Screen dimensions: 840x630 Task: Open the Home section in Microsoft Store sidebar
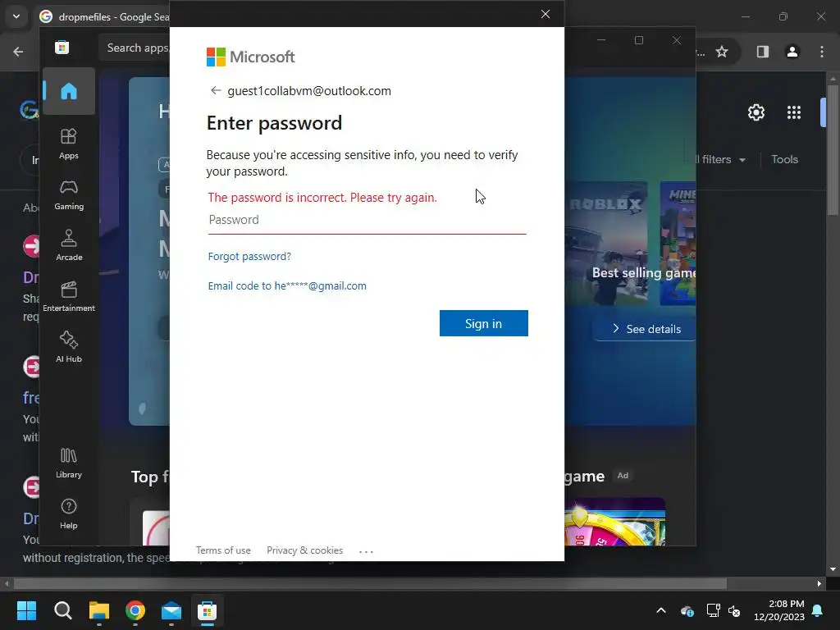point(69,92)
